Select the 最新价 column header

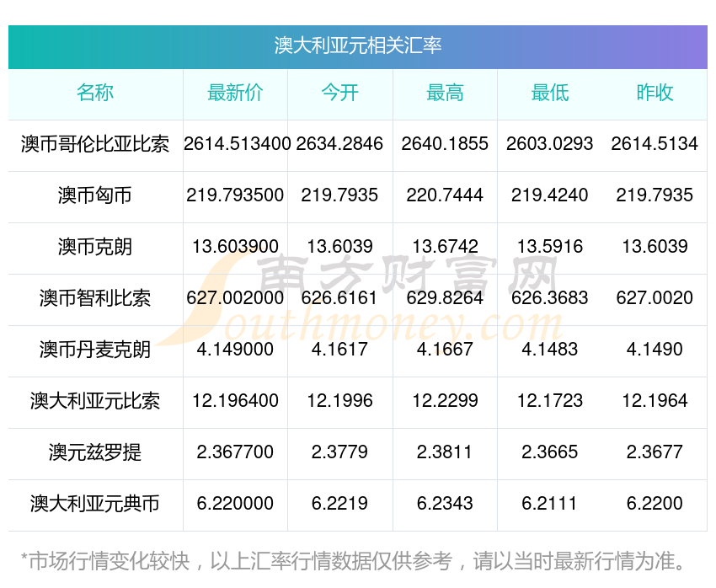(235, 93)
